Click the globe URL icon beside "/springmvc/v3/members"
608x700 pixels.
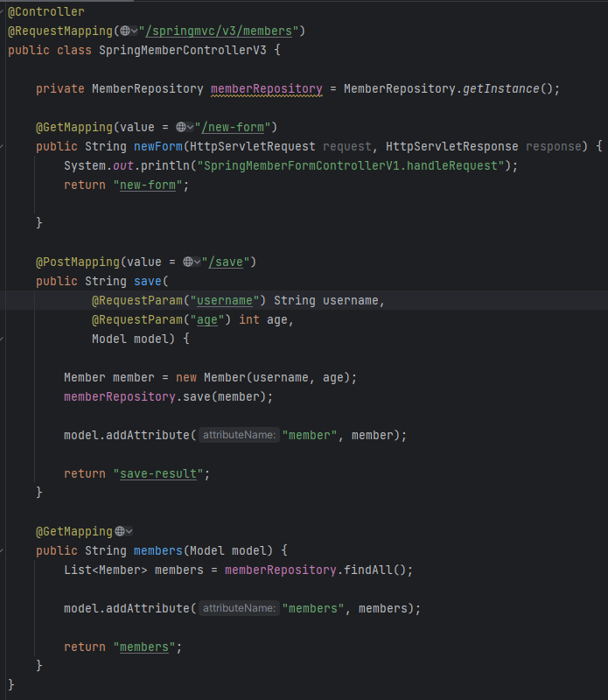(x=125, y=31)
